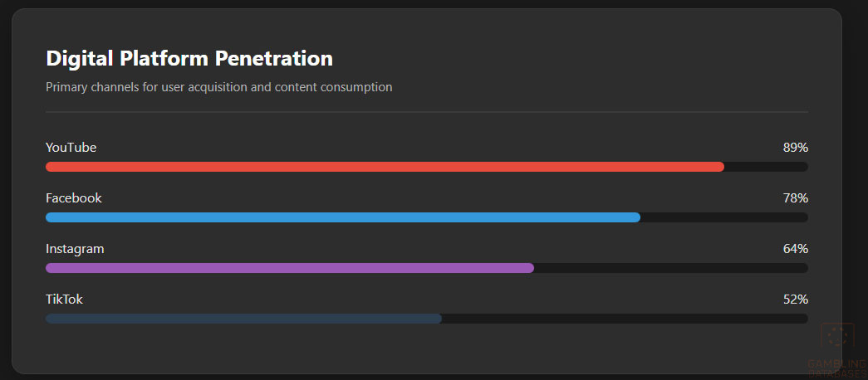Select the Digital Platform Penetration heading
This screenshot has width=868, height=380.
point(189,58)
